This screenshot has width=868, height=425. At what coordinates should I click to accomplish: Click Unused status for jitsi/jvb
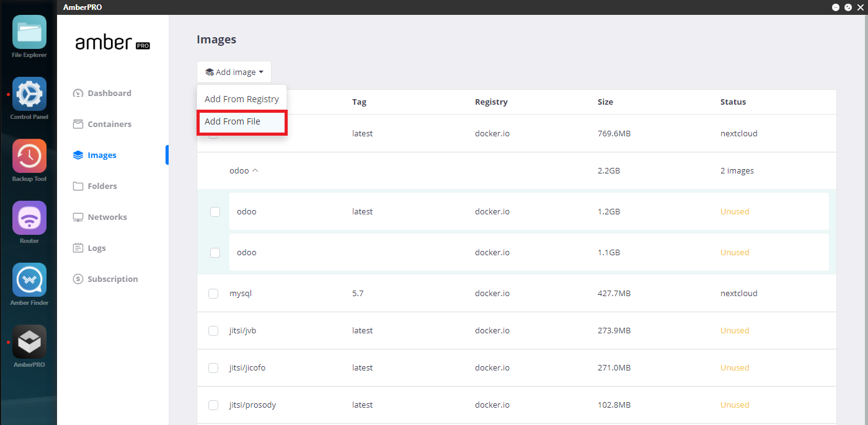[x=735, y=331]
